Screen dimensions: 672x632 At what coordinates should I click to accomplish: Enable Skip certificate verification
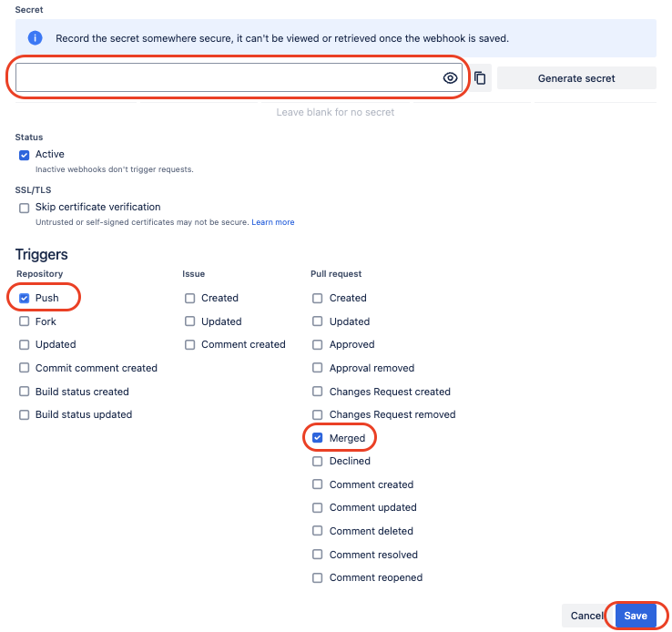(25, 208)
